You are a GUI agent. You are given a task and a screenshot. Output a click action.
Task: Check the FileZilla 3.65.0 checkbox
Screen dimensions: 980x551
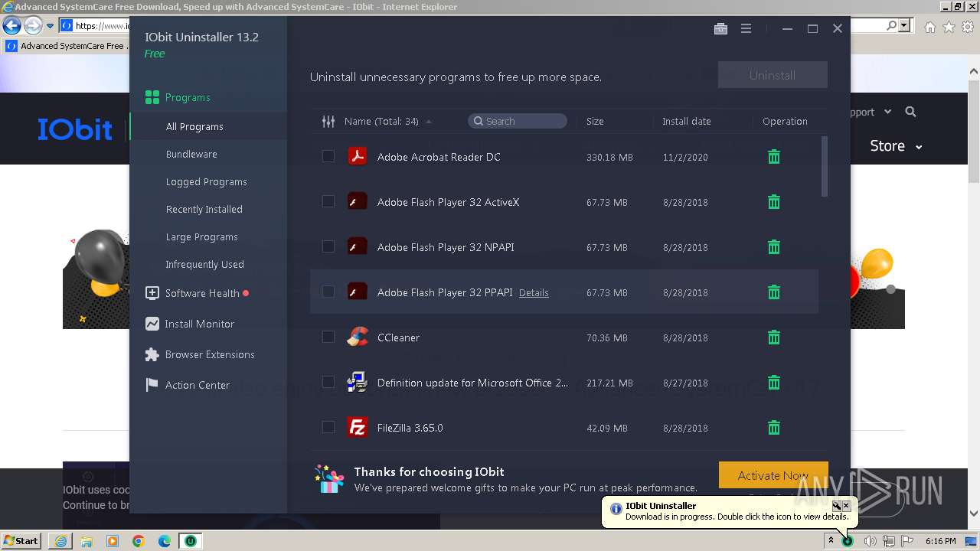pyautogui.click(x=328, y=427)
